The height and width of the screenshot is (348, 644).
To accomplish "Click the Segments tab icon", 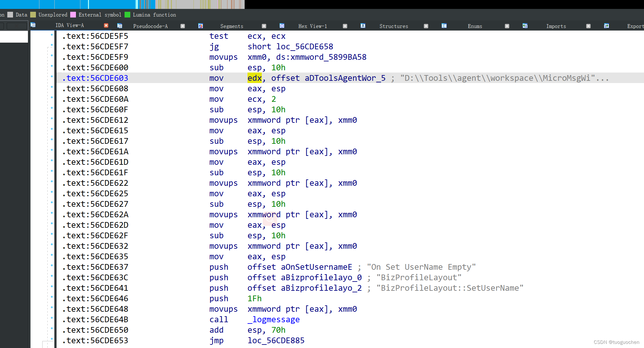I will (200, 26).
